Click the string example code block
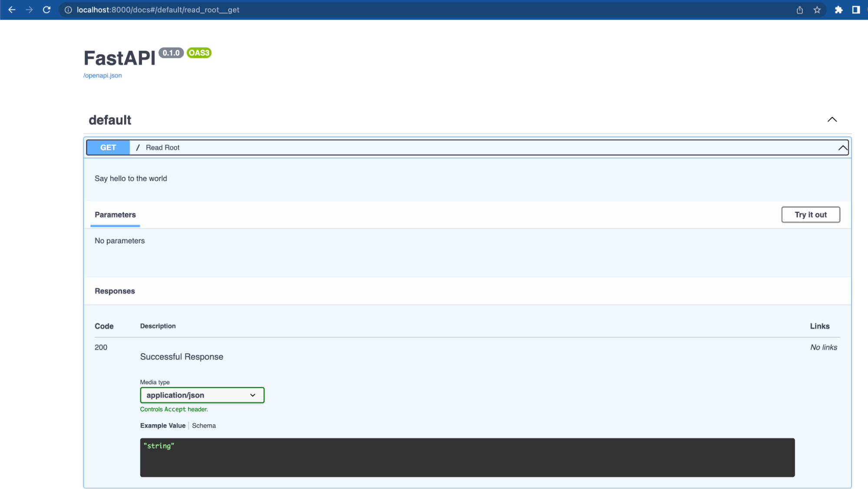Image resolution: width=868 pixels, height=489 pixels. click(x=467, y=457)
